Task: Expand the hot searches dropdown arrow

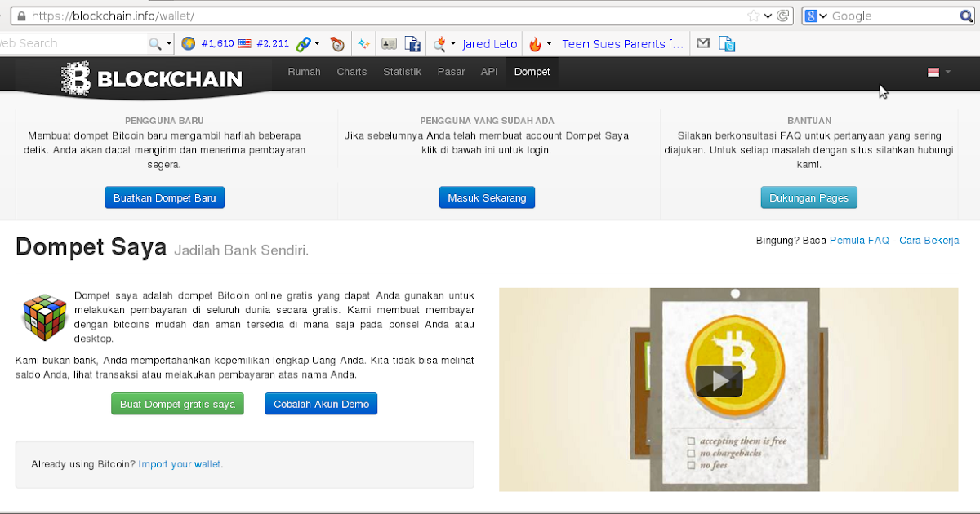Action: (453, 43)
